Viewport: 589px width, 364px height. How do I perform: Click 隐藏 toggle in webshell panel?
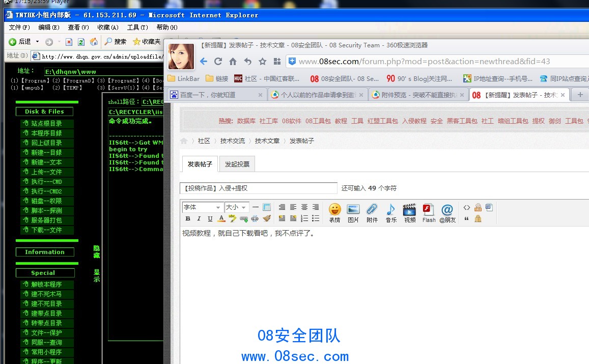(97, 251)
